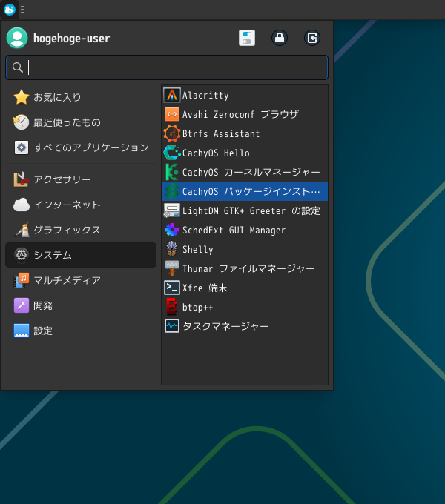Click the clock icon beside 最近使ったもの
This screenshot has height=504, width=445.
(22, 122)
